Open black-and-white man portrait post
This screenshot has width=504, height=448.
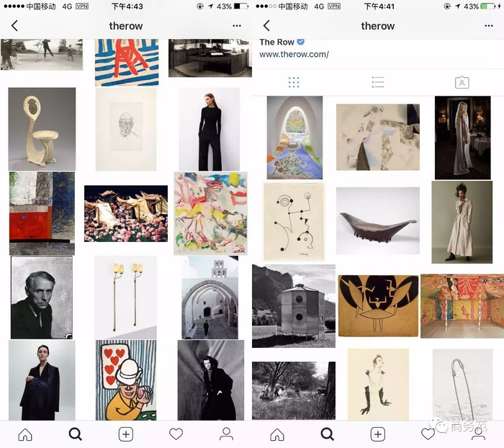42,297
